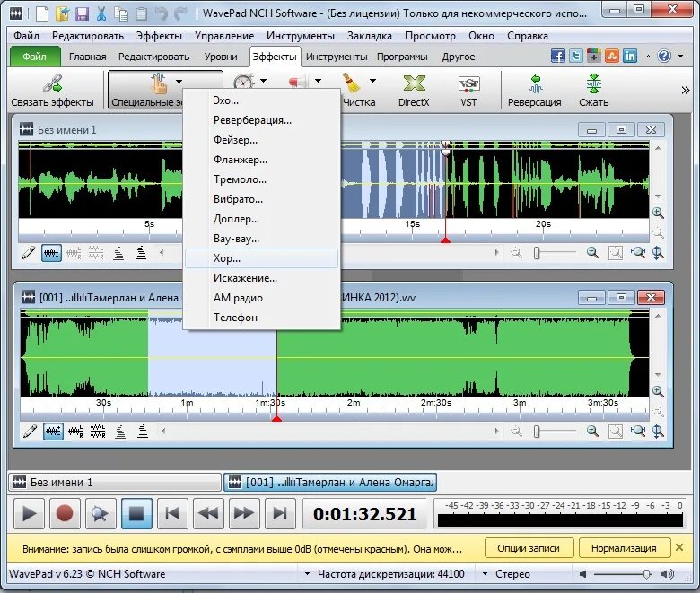Click Связать эффекты chain icon
Screen dimensions: 700x593
click(x=53, y=83)
